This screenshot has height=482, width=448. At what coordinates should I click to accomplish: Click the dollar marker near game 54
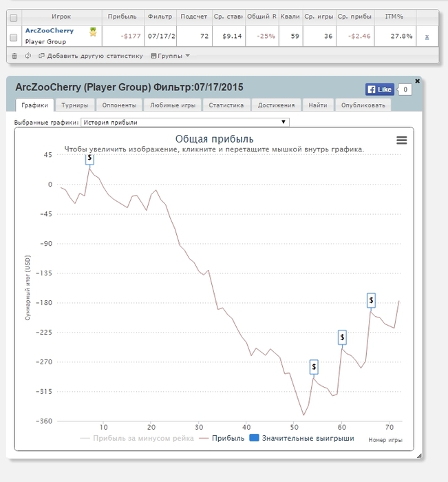click(x=314, y=367)
